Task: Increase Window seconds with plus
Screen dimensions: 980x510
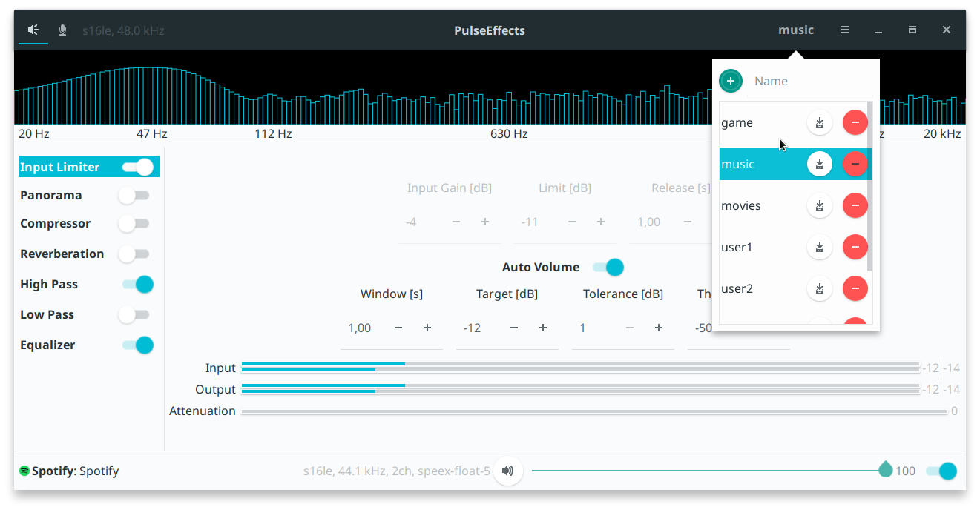Action: coord(427,328)
